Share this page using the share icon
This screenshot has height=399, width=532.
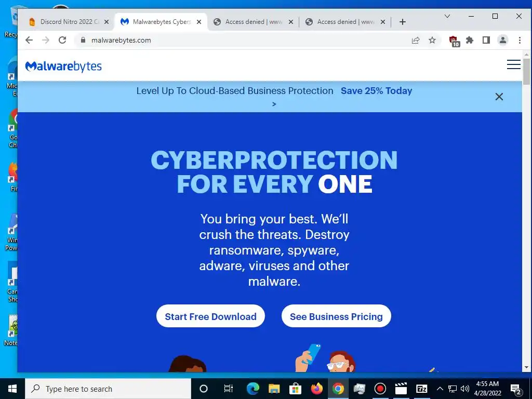(x=416, y=41)
